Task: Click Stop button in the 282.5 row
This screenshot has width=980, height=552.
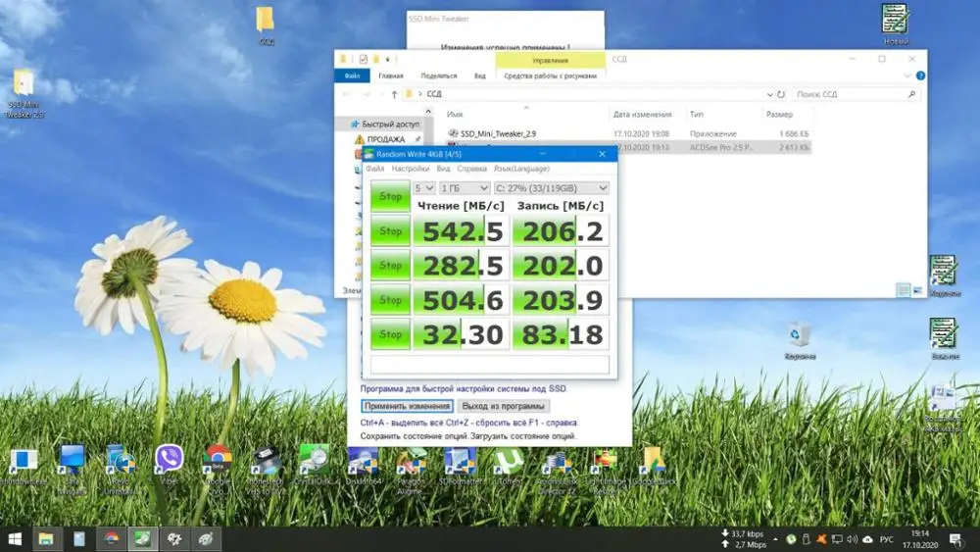Action: click(x=390, y=266)
